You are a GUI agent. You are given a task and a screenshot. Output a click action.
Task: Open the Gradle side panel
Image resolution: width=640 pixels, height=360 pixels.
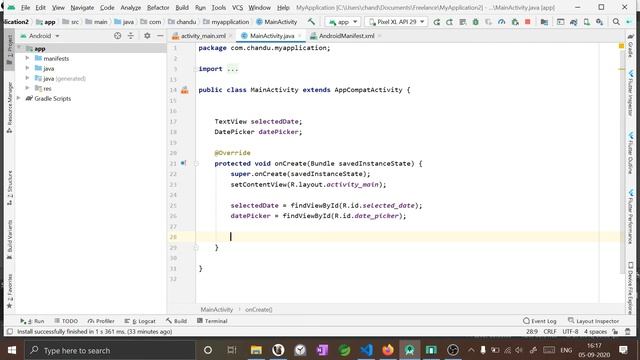pos(631,47)
